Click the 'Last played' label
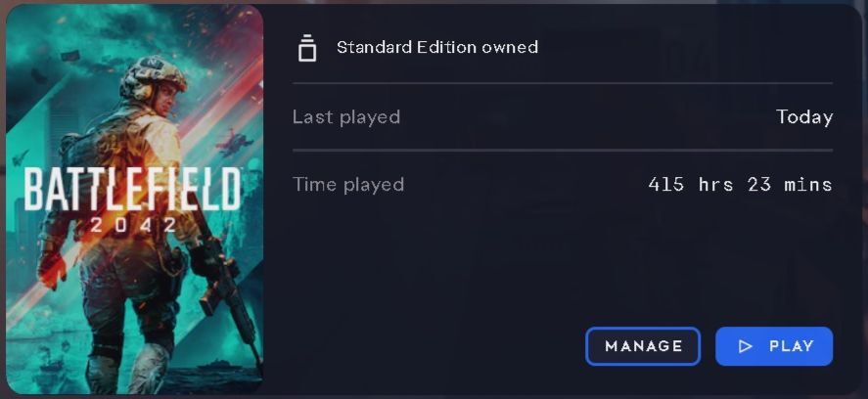 tap(346, 116)
